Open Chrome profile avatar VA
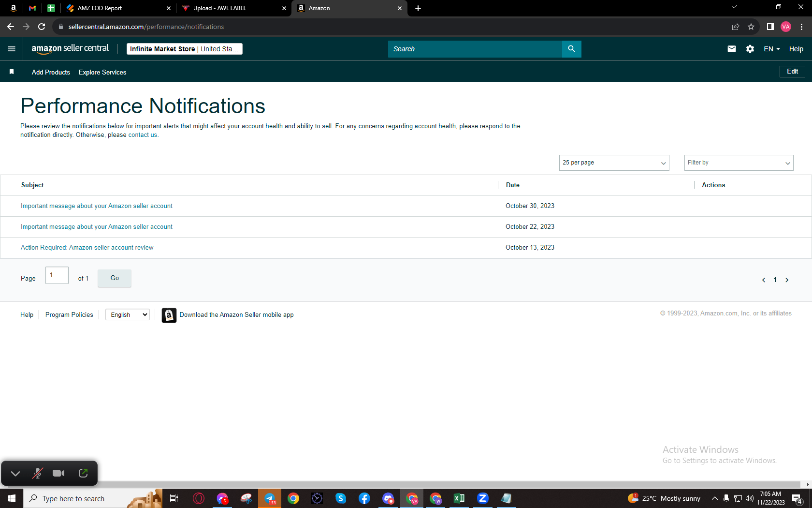The width and height of the screenshot is (812, 508). (x=786, y=27)
